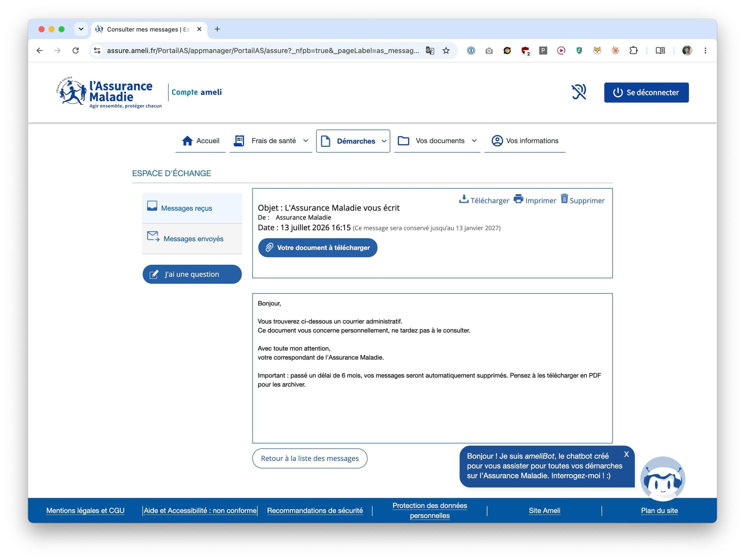Bookmark this page with star icon
The height and width of the screenshot is (560, 745).
pyautogui.click(x=446, y=51)
